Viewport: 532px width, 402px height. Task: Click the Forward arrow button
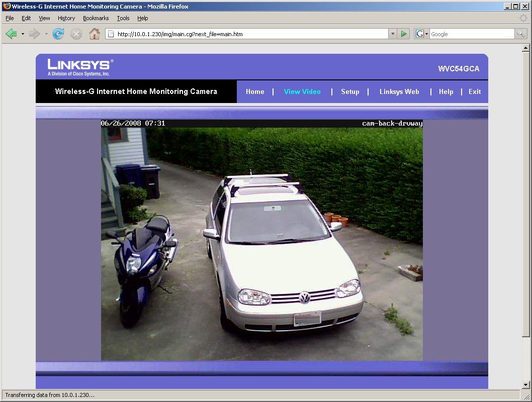(x=34, y=34)
